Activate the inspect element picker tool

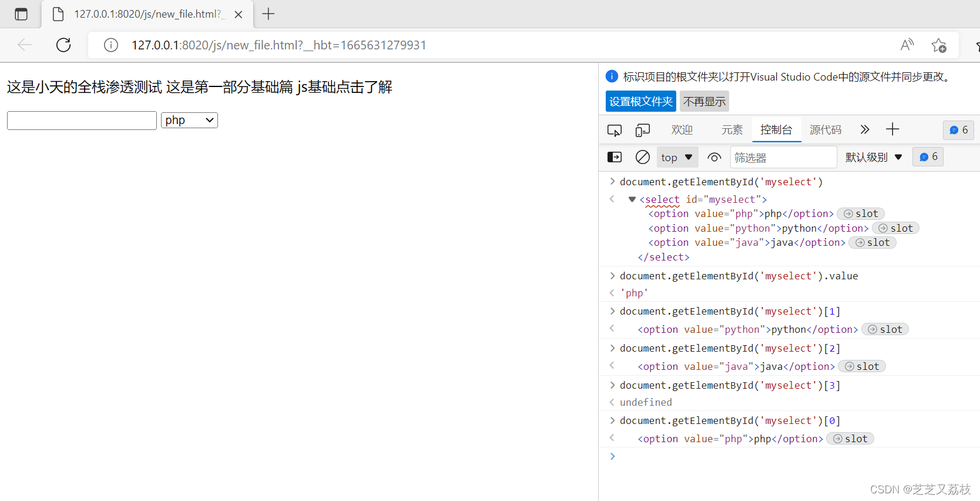[615, 130]
